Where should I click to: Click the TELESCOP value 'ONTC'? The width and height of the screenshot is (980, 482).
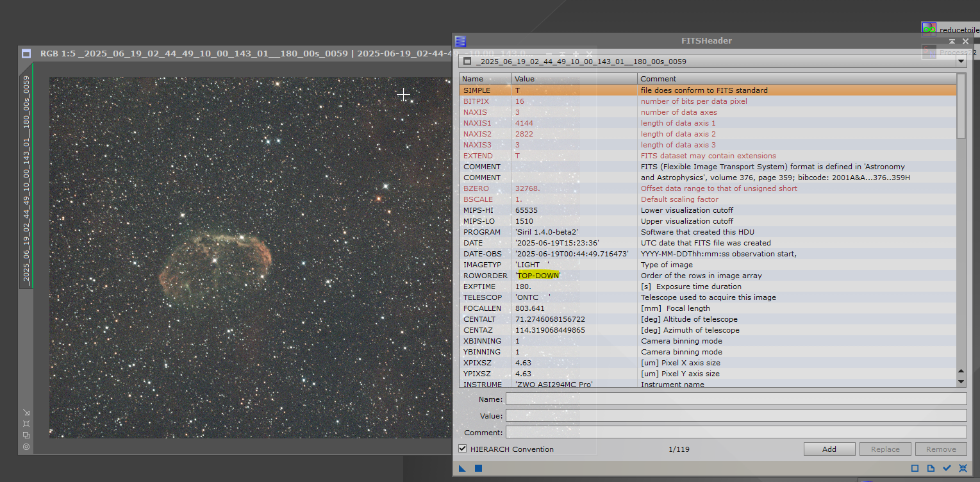pos(533,297)
